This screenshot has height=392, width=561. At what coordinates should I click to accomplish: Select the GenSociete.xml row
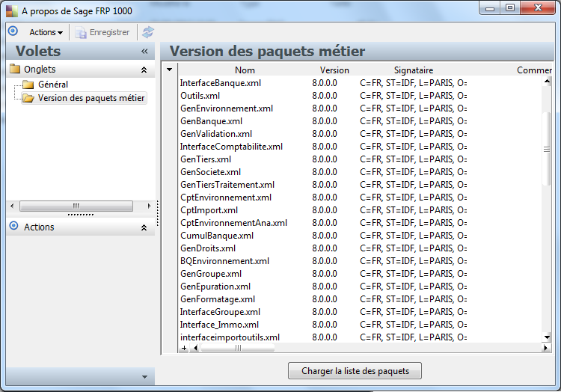[x=360, y=172]
